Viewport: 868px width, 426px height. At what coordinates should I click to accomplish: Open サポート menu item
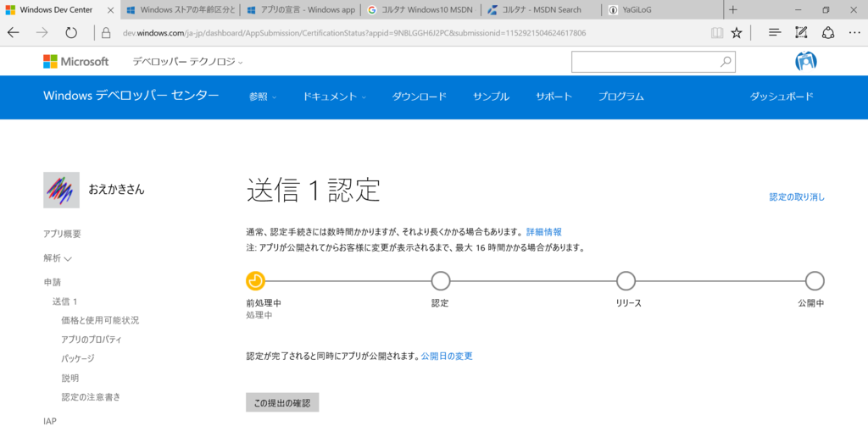point(554,97)
